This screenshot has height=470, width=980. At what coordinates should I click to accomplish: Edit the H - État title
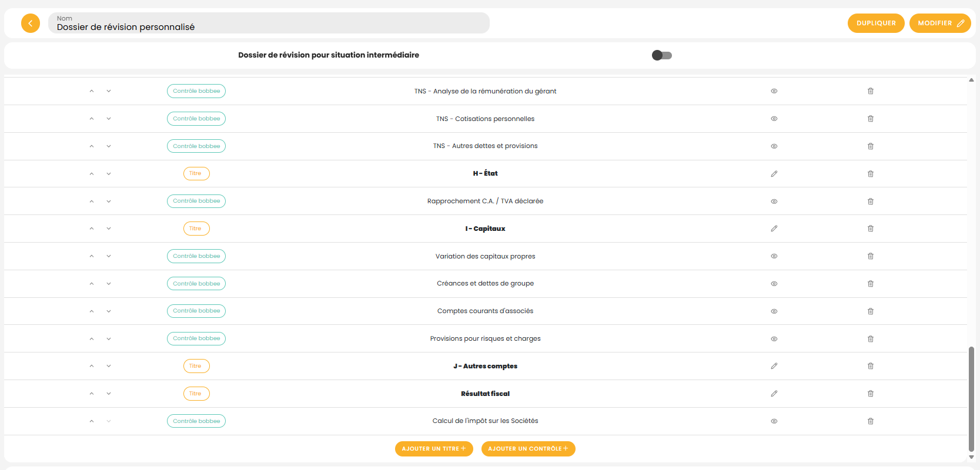point(774,174)
